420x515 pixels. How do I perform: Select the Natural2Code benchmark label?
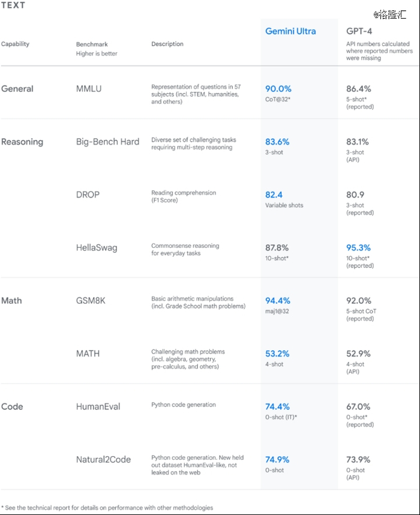[x=103, y=459]
